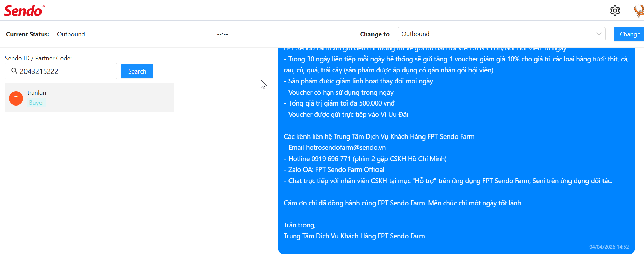Viewport: 644px width, 259px height.
Task: Click 'Sản phẩm được giảm linh hoạt' line
Action: 359,81
